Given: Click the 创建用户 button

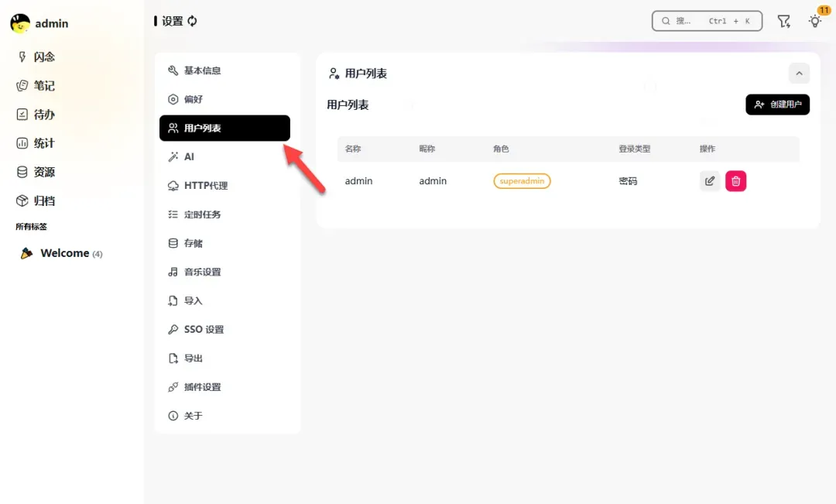Looking at the screenshot, I should point(777,105).
